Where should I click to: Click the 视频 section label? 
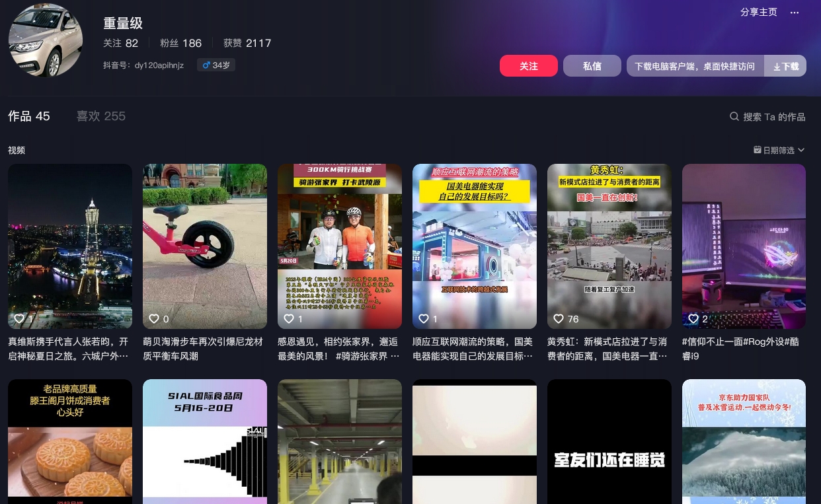17,150
